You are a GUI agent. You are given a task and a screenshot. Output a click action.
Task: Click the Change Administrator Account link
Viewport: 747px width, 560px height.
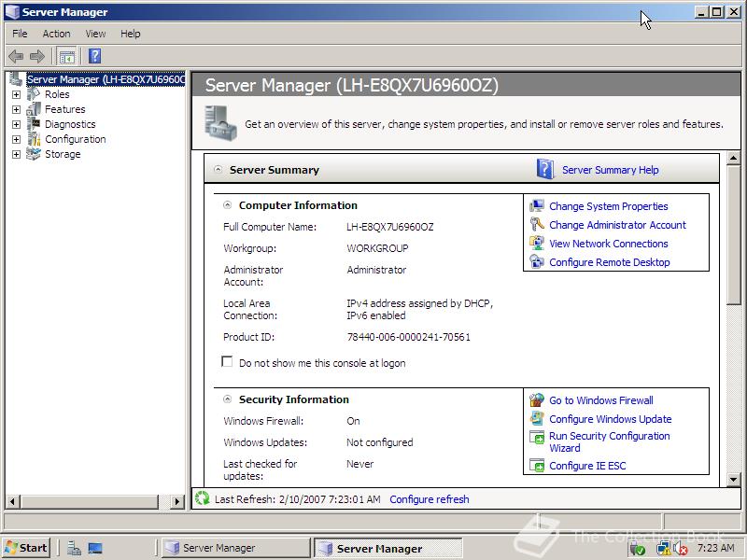point(617,225)
